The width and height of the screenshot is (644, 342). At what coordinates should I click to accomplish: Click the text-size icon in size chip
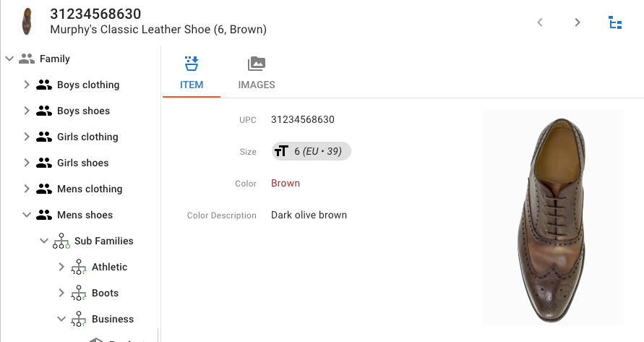(x=281, y=151)
